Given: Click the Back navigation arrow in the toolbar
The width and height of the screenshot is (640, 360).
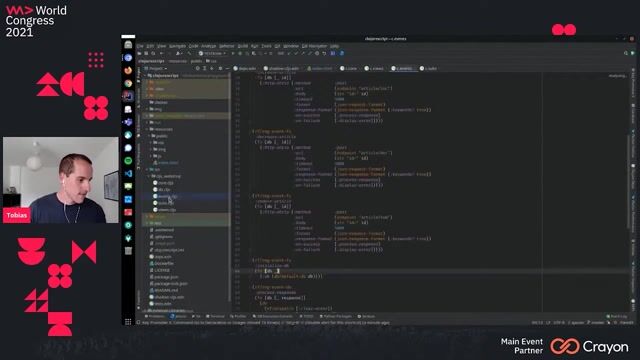Looking at the screenshot, I should coord(162,53).
